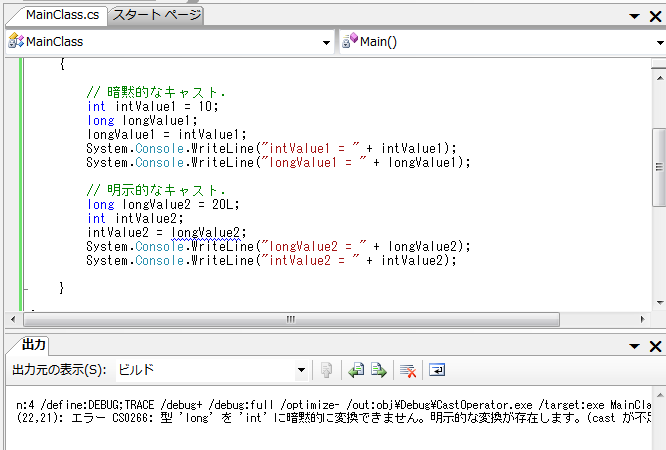666x450 pixels.
Task: Click the editor vertical scrollbar down arrow
Action: click(x=660, y=303)
